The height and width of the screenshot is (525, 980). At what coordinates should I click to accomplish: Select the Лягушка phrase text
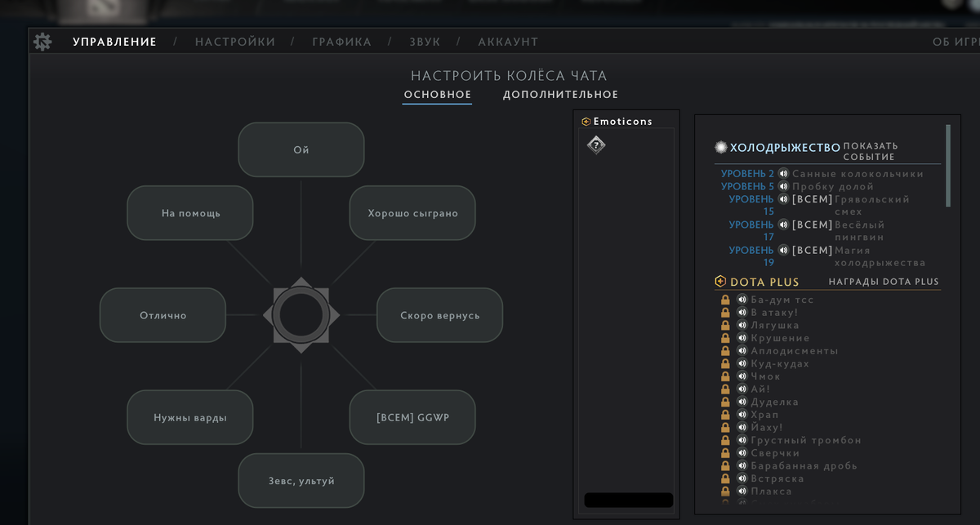pyautogui.click(x=773, y=325)
